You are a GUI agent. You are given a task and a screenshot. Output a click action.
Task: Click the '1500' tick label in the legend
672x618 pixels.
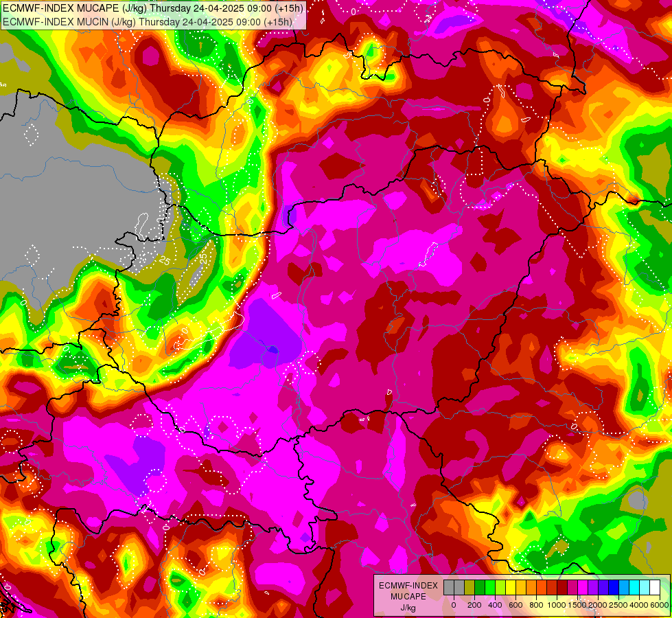(x=577, y=605)
